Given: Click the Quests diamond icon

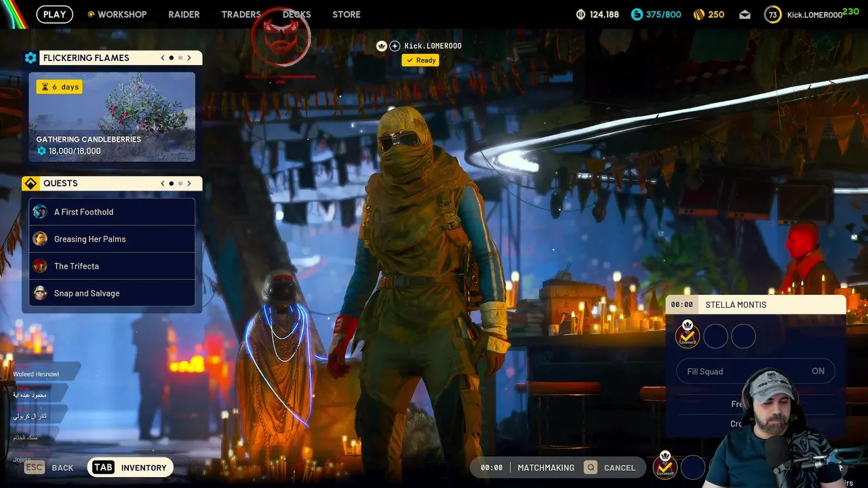Looking at the screenshot, I should pyautogui.click(x=30, y=183).
